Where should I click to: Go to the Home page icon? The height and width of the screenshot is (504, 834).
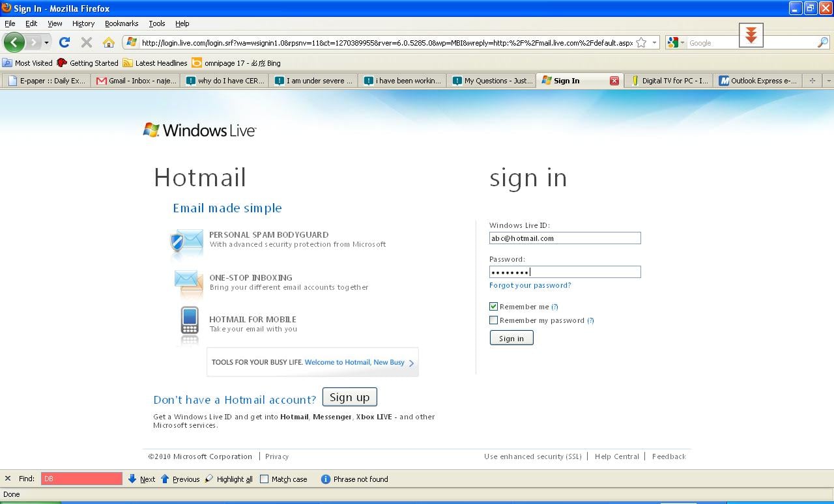[x=109, y=42]
